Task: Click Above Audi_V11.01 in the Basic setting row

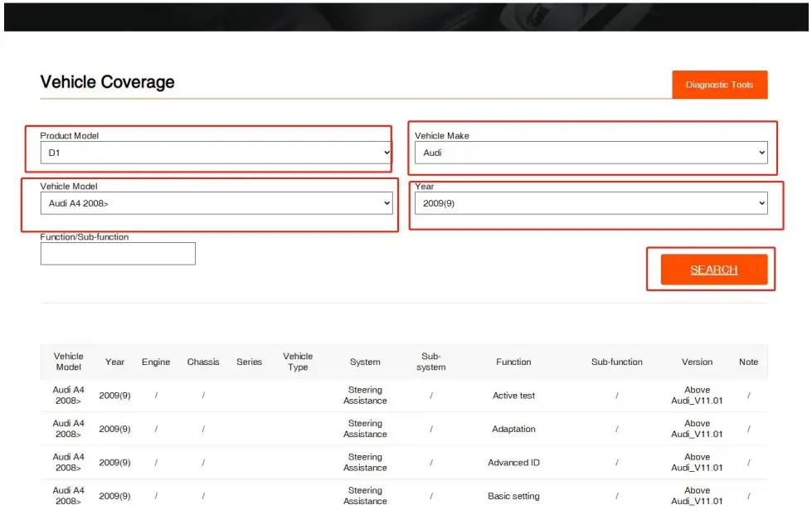Action: (x=697, y=496)
